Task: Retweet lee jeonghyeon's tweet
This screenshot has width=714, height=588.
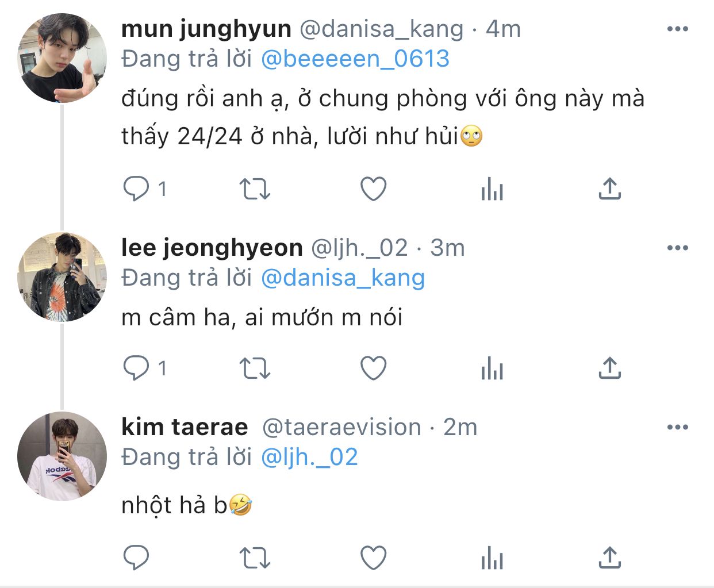Action: click(255, 368)
